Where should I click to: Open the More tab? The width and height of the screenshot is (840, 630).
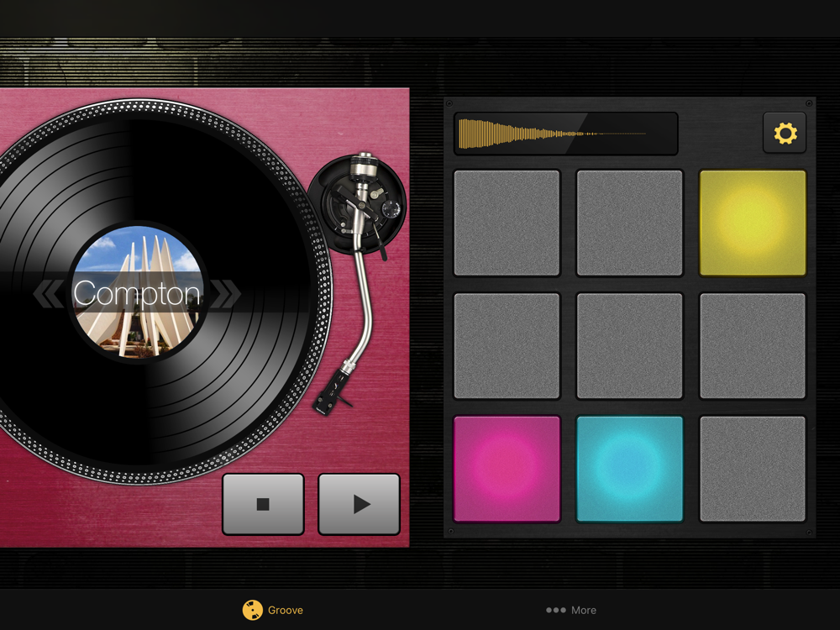coord(571,610)
